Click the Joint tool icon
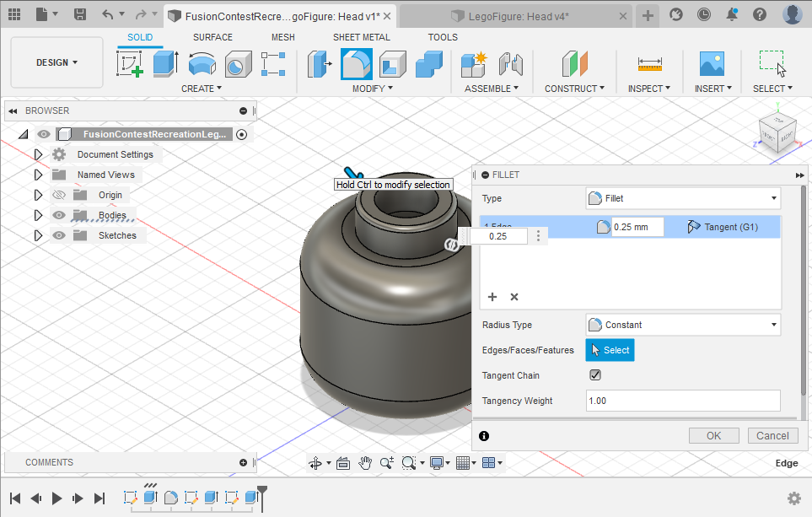 [511, 64]
